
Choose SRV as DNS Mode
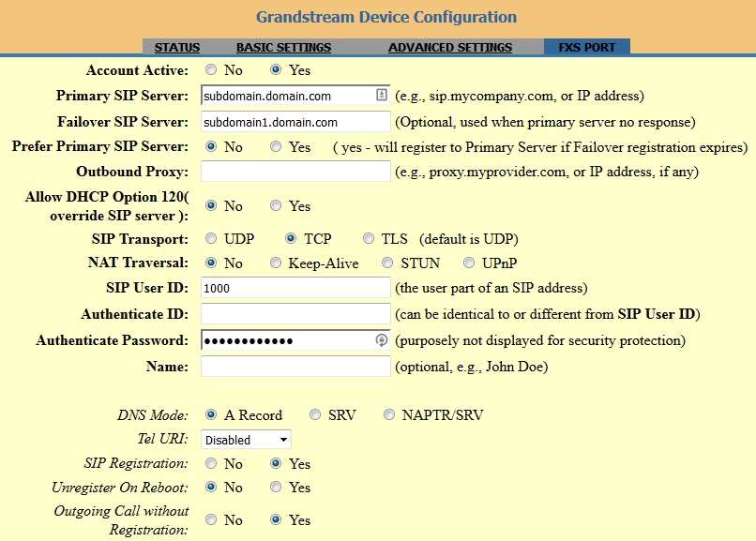click(315, 415)
